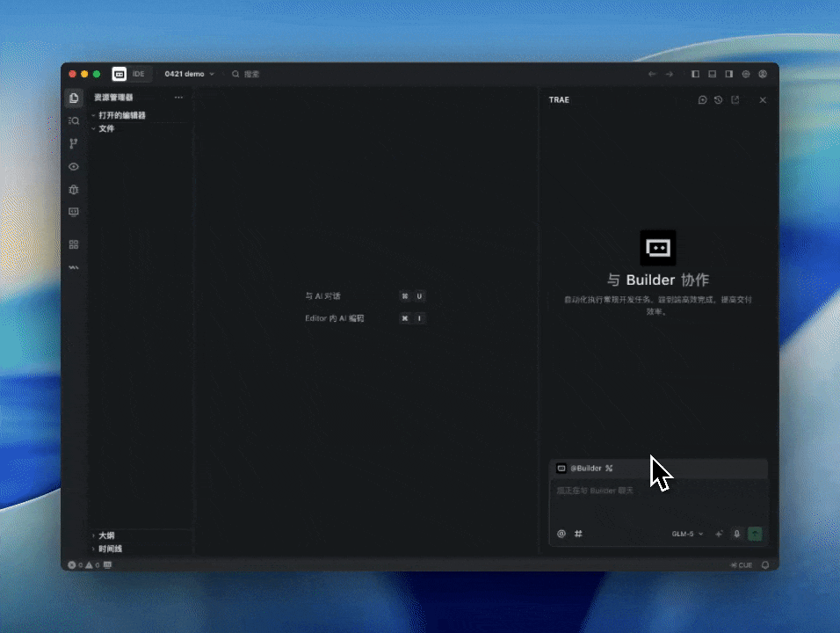840x633 pixels.
Task: Open the 0421 demo project dropdown
Action: point(189,75)
